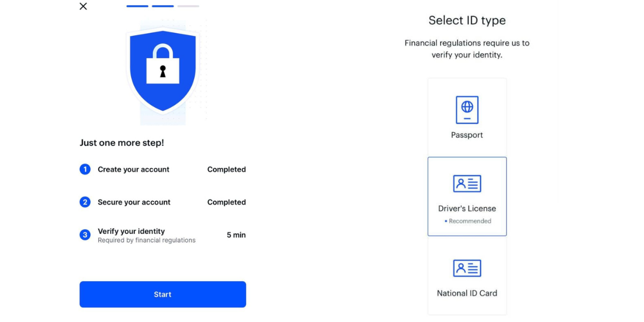
Task: Click the step 1 numbered circle
Action: [85, 169]
